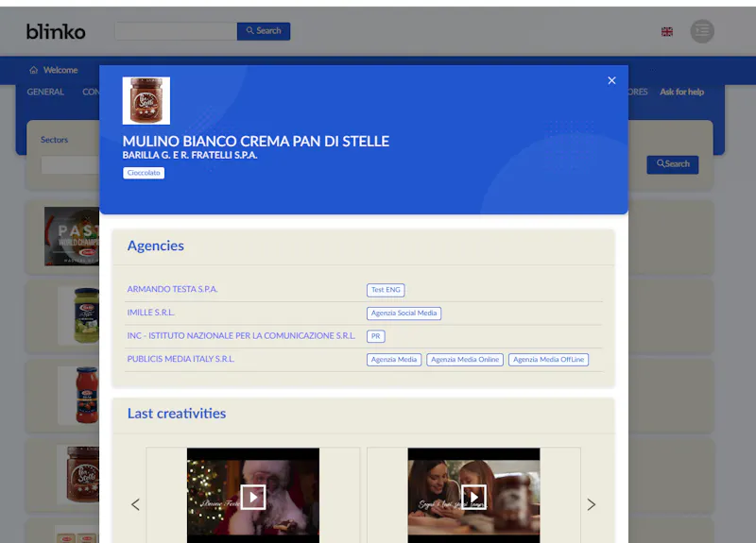Click the BARILLA G. E R. FRATELLI company name

point(190,155)
